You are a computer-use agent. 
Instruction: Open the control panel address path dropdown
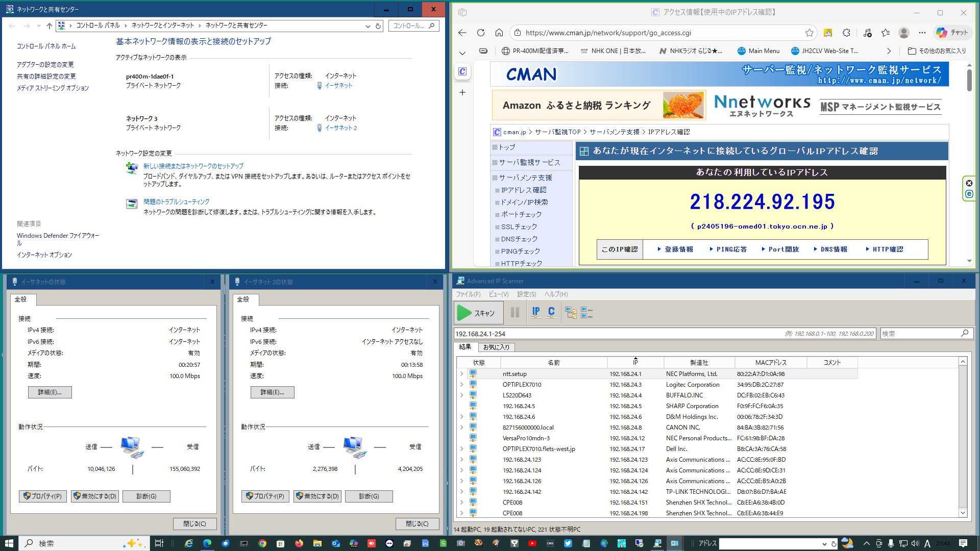[367, 26]
